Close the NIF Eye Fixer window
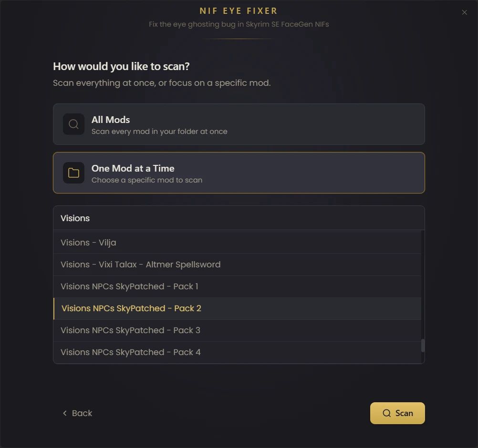Screen dimensions: 478x448 pyautogui.click(x=464, y=12)
